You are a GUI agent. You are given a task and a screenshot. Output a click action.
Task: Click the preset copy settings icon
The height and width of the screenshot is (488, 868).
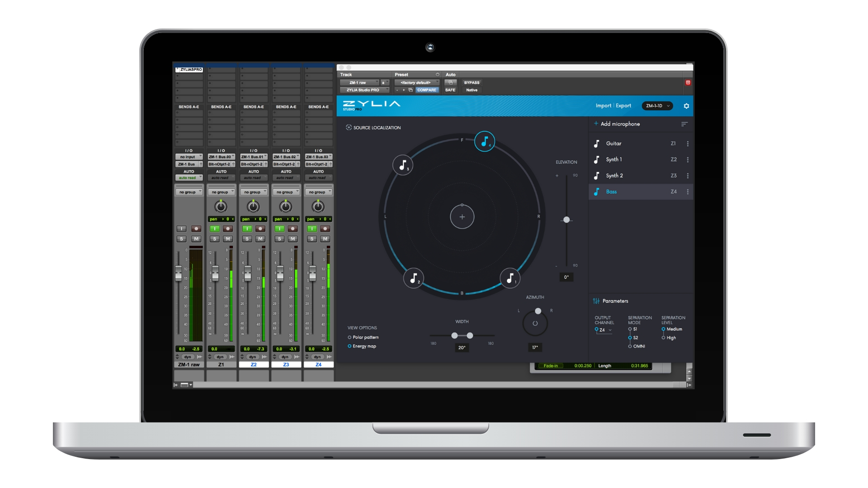point(410,90)
